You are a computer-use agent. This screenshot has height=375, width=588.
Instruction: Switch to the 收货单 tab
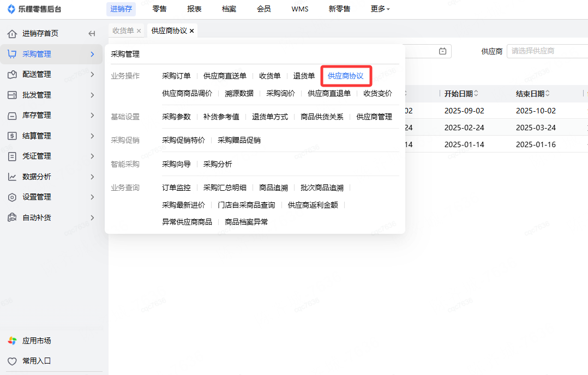(123, 31)
